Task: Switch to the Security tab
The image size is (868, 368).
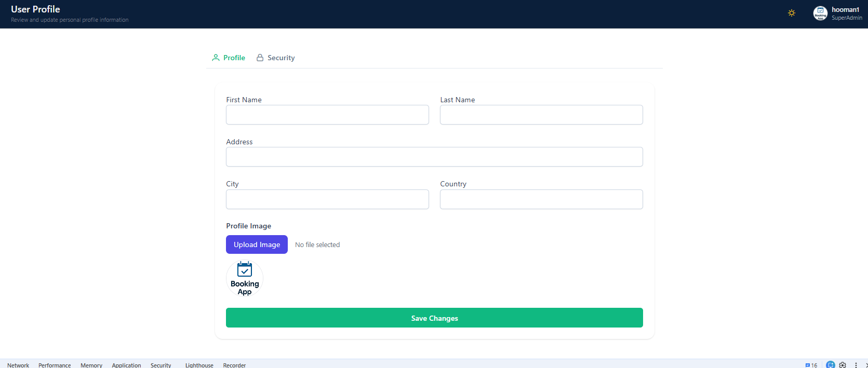Action: point(281,58)
